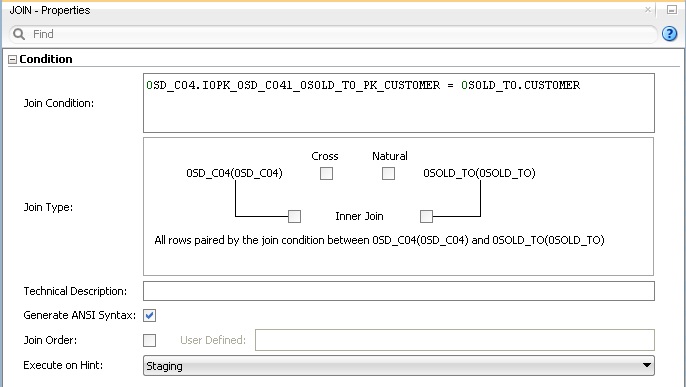Click inside the Join Condition text box
Image resolution: width=686 pixels, height=387 pixels.
click(x=399, y=103)
